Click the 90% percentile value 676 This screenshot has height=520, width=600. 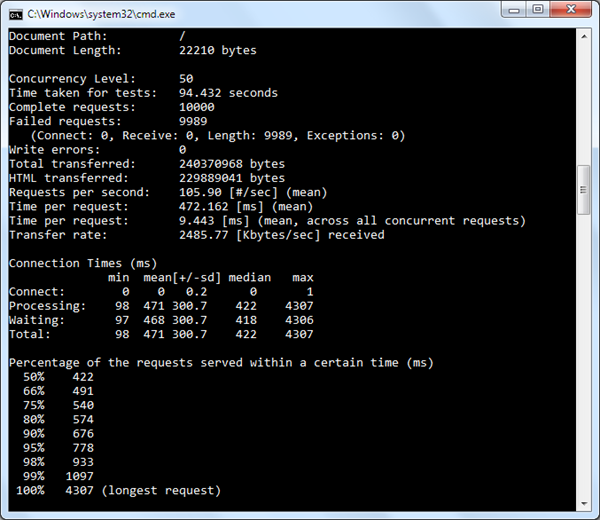(83, 434)
